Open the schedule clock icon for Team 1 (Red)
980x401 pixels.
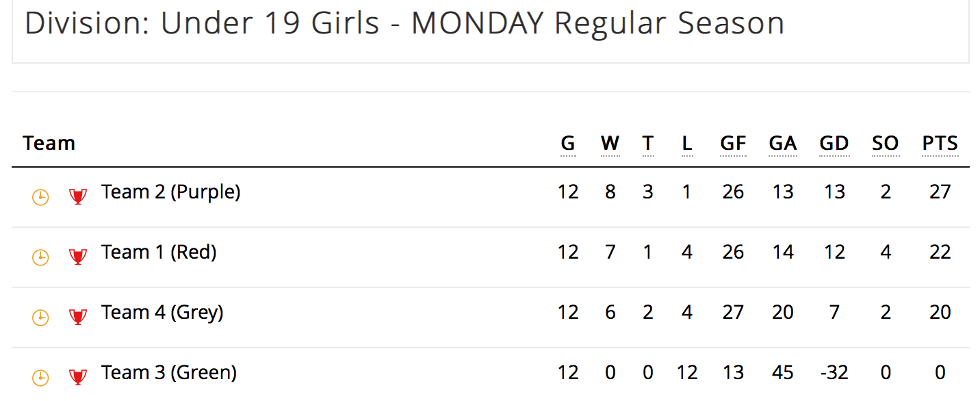(41, 257)
